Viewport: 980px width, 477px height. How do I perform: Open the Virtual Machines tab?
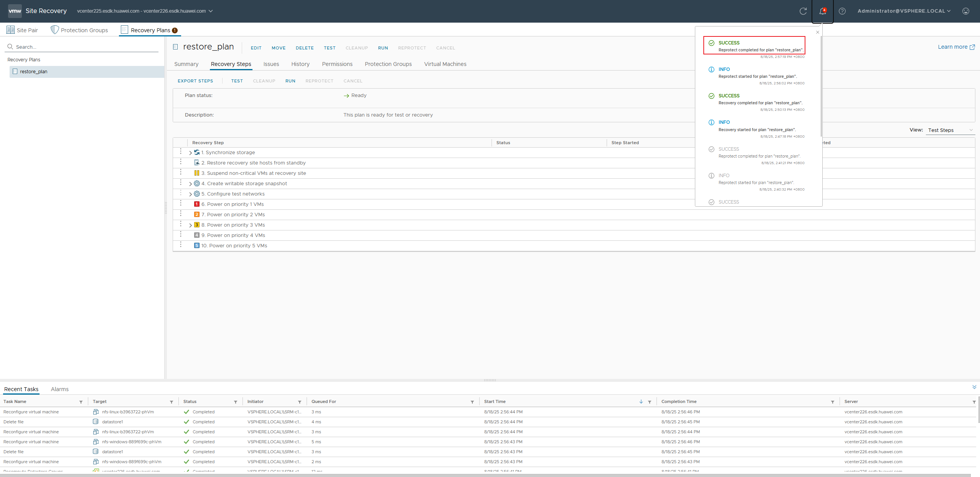coord(445,64)
